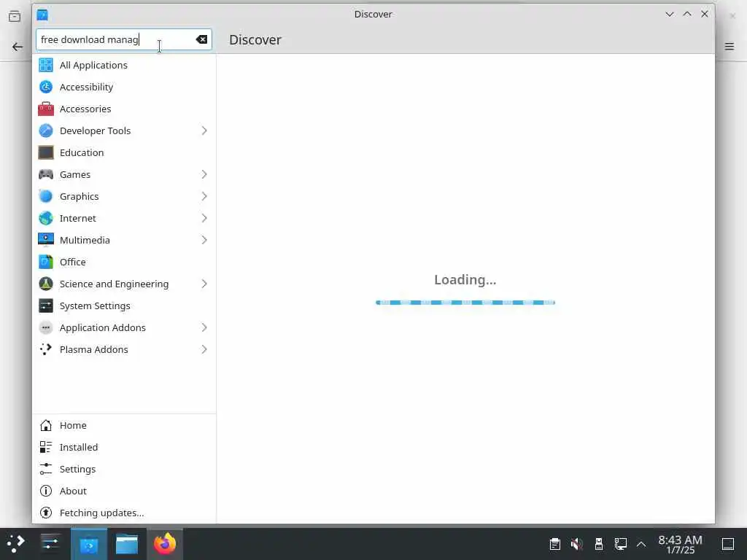Click back arrow in background window

click(18, 47)
